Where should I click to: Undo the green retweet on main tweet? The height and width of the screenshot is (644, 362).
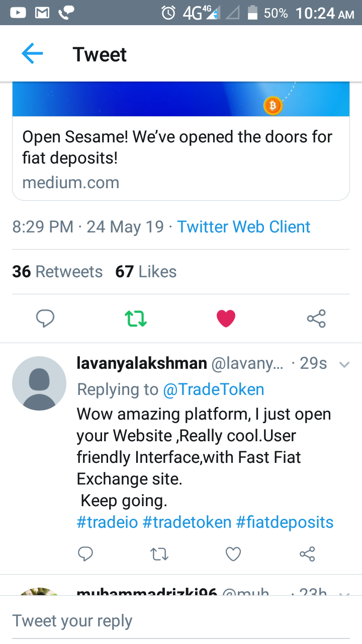click(x=136, y=318)
